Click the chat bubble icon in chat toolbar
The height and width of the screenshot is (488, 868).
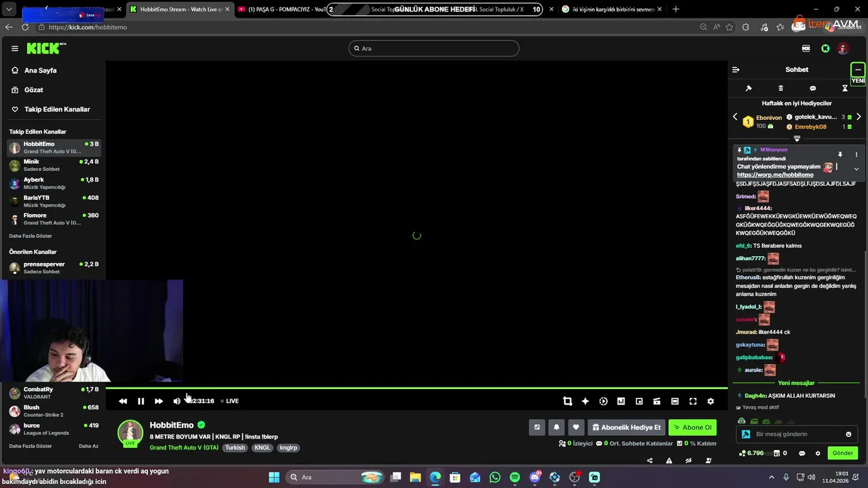point(812,88)
